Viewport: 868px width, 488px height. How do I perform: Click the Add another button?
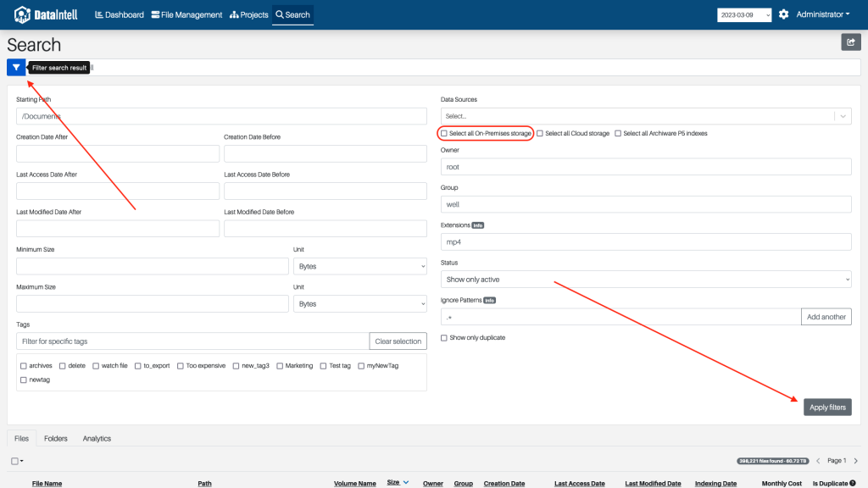click(826, 317)
